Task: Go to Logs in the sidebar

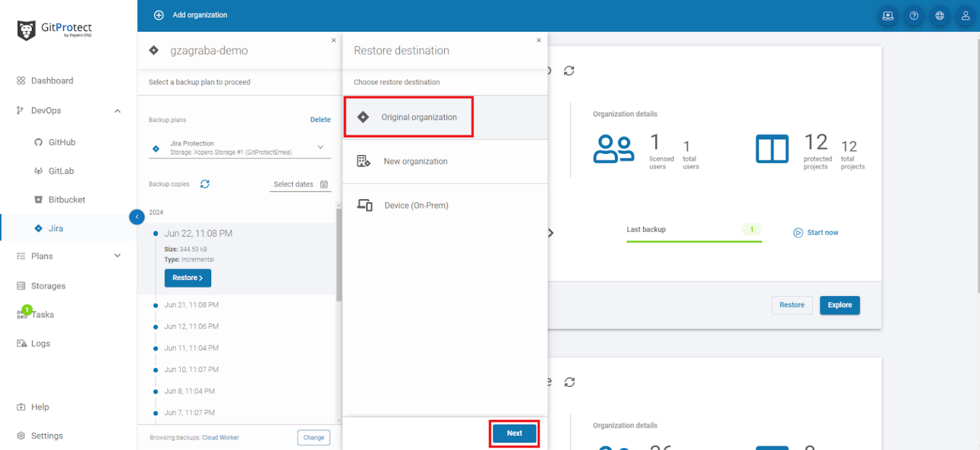Action: click(x=41, y=343)
